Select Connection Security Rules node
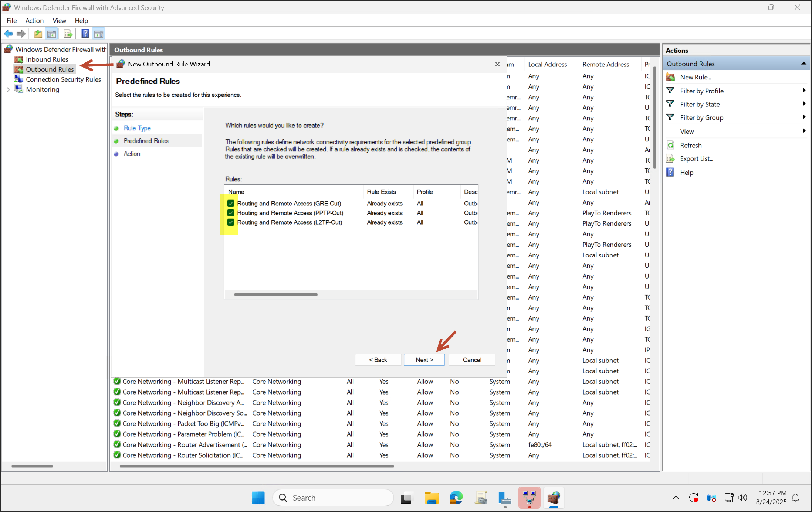The height and width of the screenshot is (512, 812). pos(63,79)
